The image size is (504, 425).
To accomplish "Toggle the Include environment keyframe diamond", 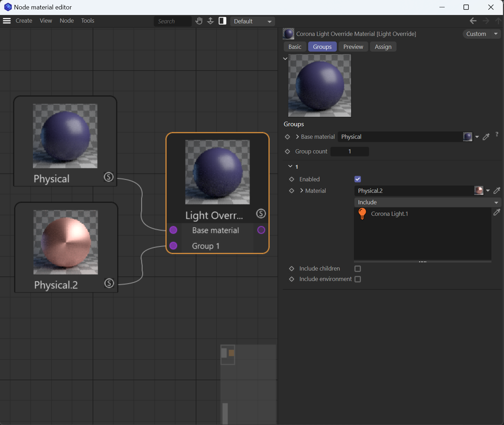I will point(292,279).
